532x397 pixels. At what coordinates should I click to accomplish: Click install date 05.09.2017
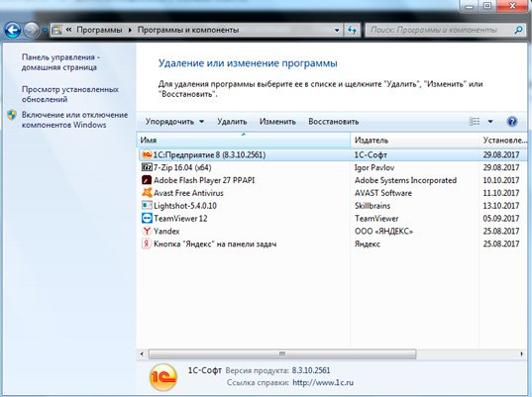coord(500,219)
